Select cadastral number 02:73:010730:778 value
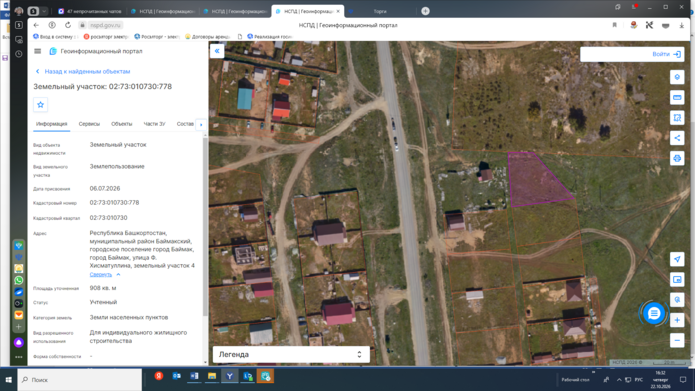The image size is (695, 391). pyautogui.click(x=114, y=203)
